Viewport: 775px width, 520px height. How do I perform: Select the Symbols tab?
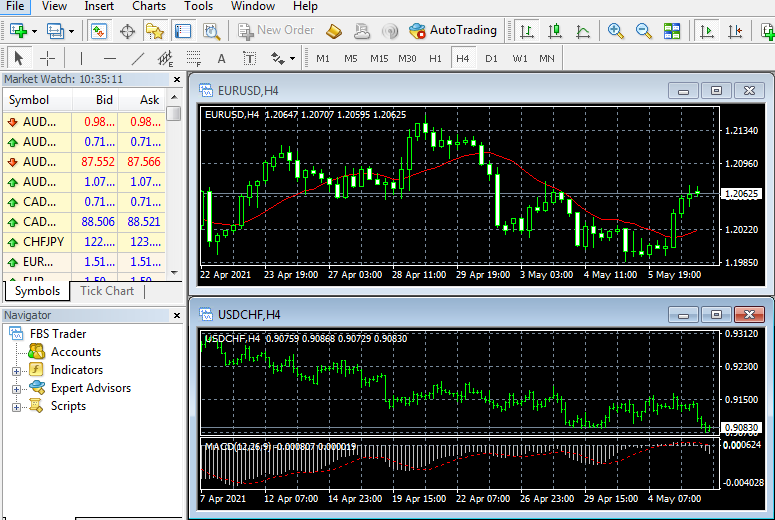37,291
